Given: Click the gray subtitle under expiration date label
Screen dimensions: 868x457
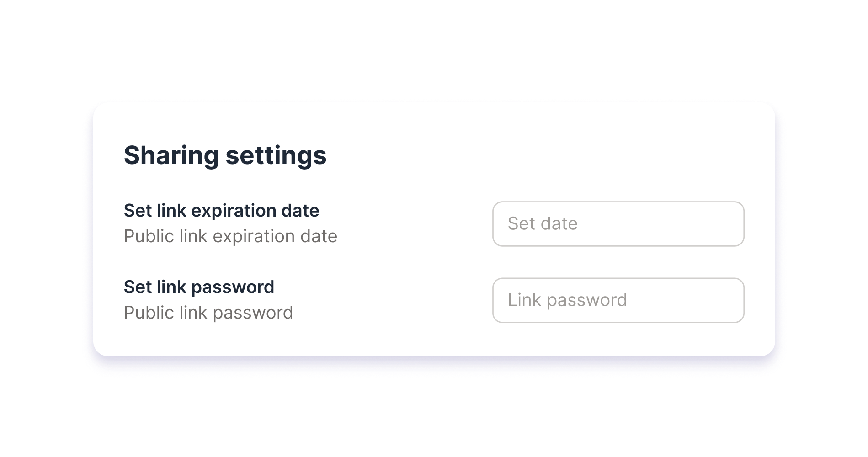Looking at the screenshot, I should tap(230, 236).
